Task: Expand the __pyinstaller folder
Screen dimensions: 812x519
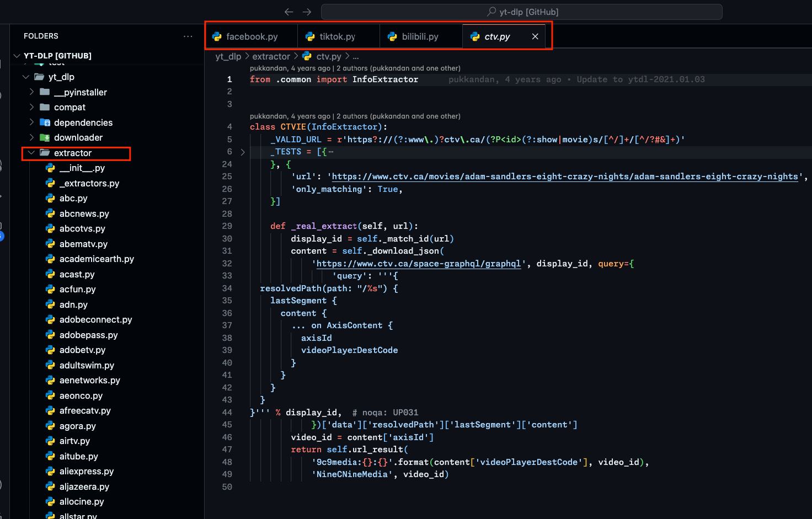Action: point(31,92)
